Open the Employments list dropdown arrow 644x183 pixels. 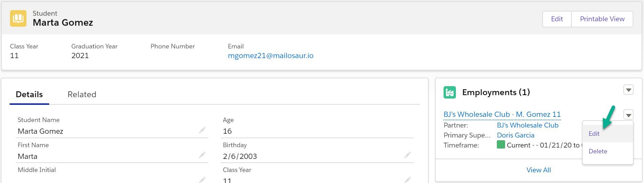(x=629, y=90)
